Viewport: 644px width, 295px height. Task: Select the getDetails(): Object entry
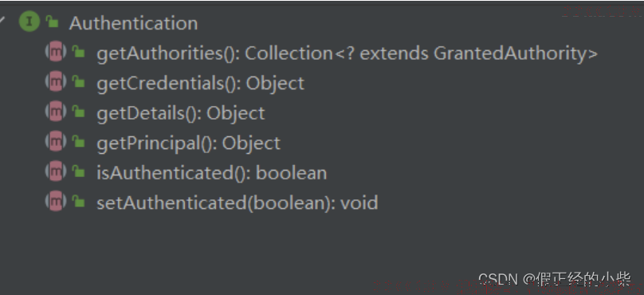tap(181, 113)
